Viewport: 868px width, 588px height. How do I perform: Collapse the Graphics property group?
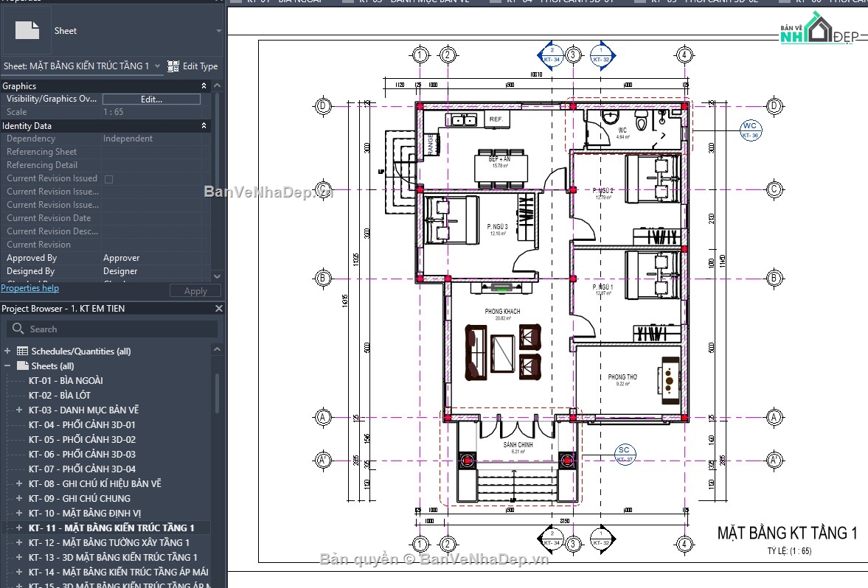(204, 85)
